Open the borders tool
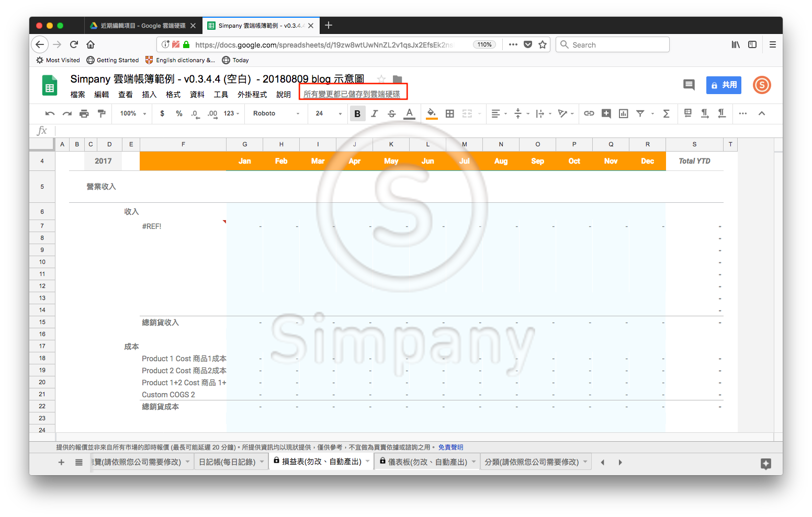Viewport: 812px width, 517px height. (449, 113)
